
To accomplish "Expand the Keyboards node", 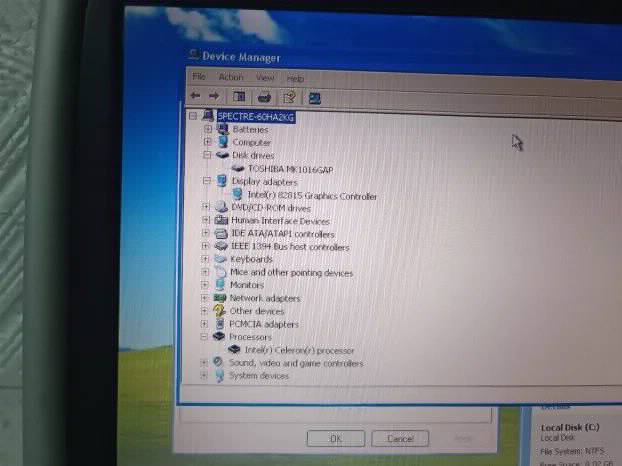I will (x=205, y=259).
